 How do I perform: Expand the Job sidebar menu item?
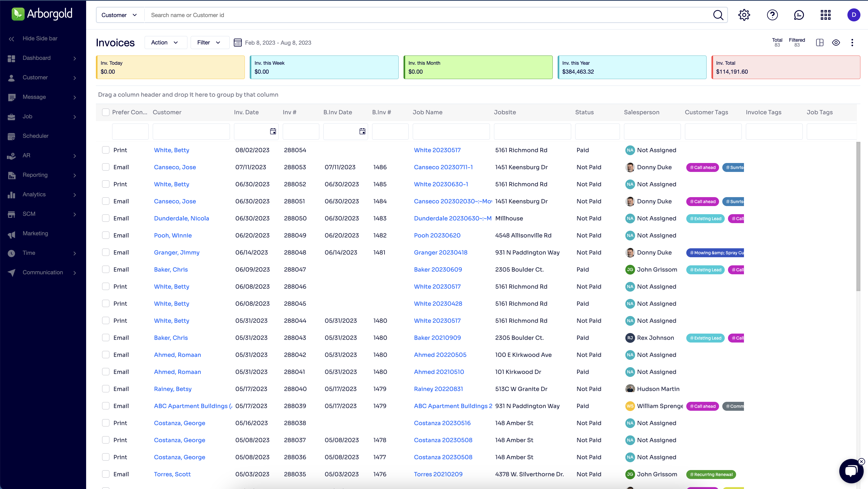click(74, 116)
